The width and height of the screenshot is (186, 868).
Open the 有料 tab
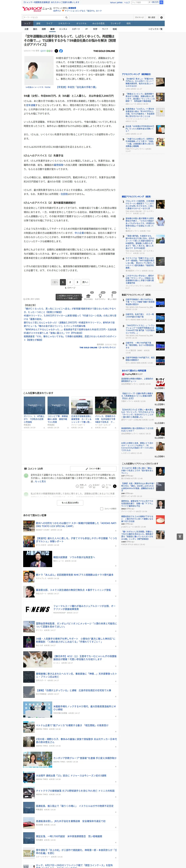tap(129, 24)
